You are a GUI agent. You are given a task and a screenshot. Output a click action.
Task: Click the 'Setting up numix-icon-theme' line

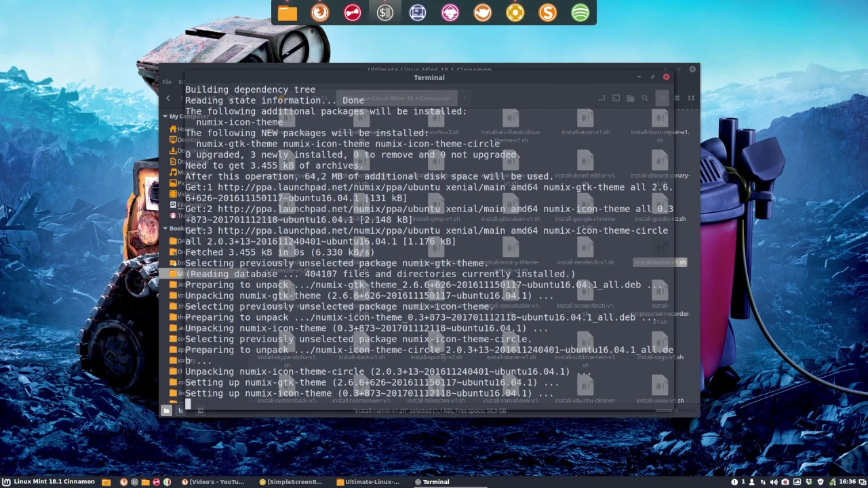pos(370,393)
